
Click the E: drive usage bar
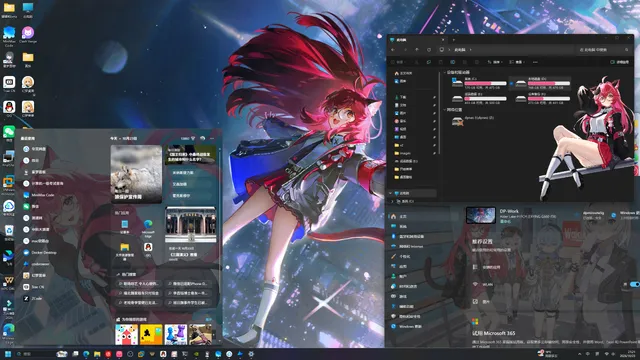tap(485, 98)
